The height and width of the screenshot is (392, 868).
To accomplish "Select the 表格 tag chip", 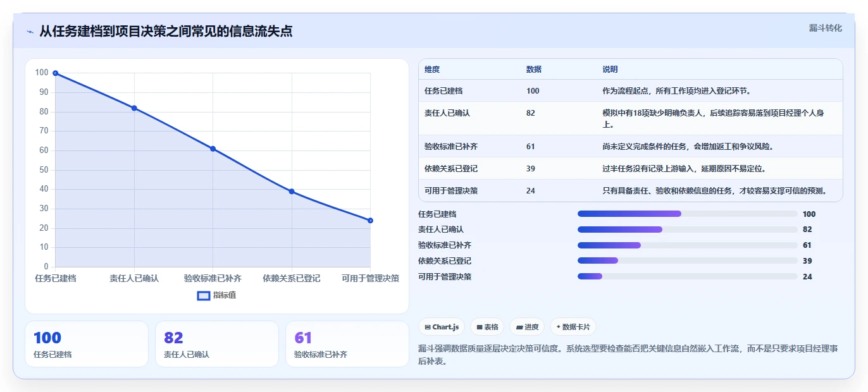I will (x=487, y=327).
